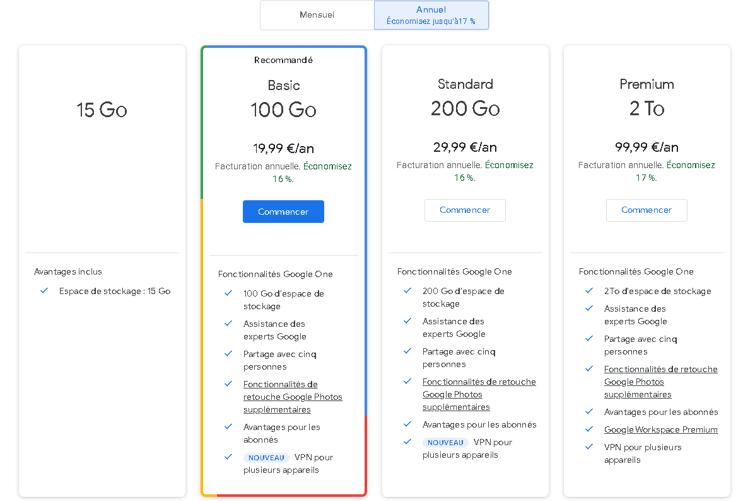Click checkmark beside Premium 'VPN pour plusieurs appareils'
Image resolution: width=743 pixels, height=501 pixels.
[x=589, y=446]
